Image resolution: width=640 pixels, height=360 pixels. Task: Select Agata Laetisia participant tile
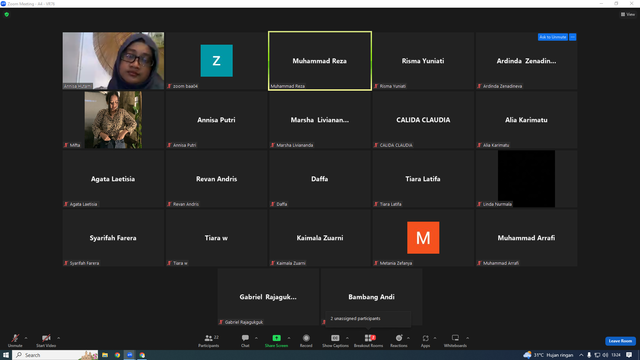(x=113, y=179)
